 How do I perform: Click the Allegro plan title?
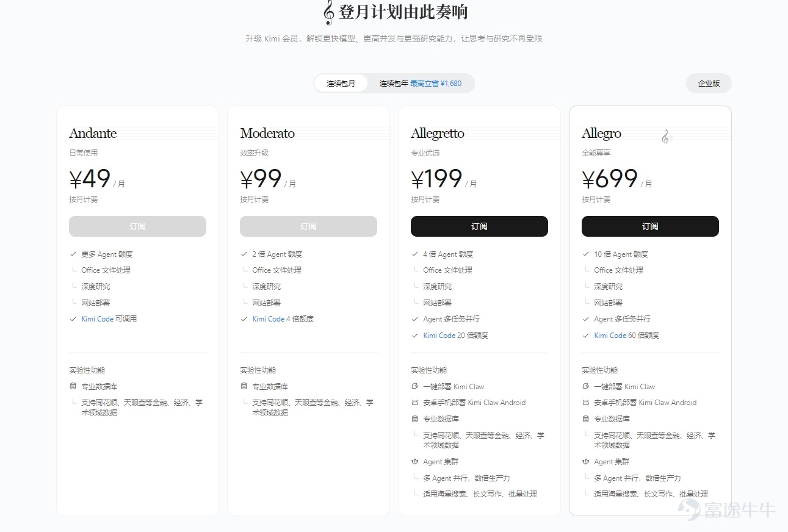(x=601, y=133)
